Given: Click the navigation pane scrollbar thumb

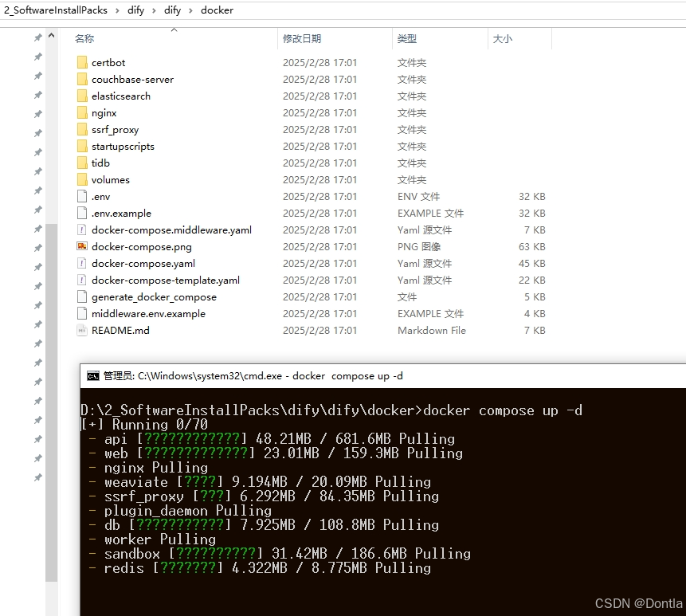Looking at the screenshot, I should point(52,402).
